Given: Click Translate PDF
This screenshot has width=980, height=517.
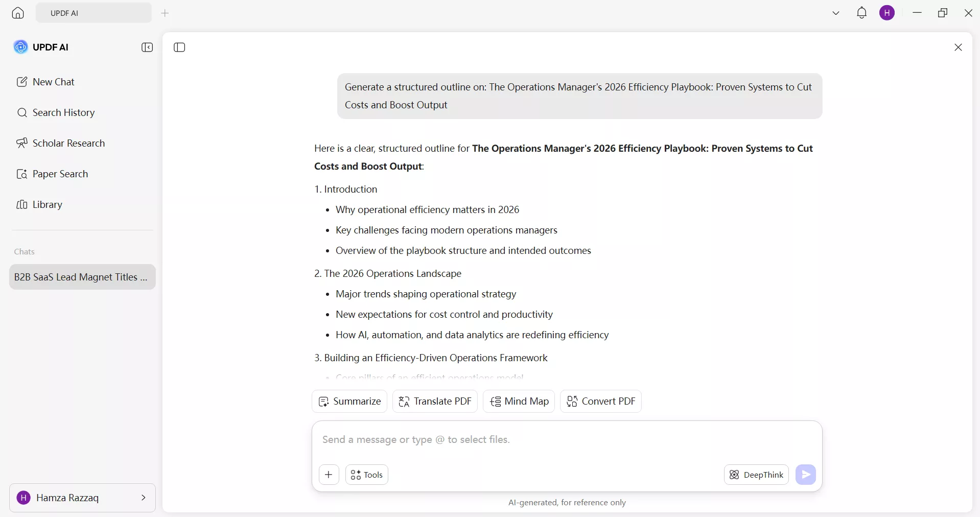Looking at the screenshot, I should tap(434, 401).
